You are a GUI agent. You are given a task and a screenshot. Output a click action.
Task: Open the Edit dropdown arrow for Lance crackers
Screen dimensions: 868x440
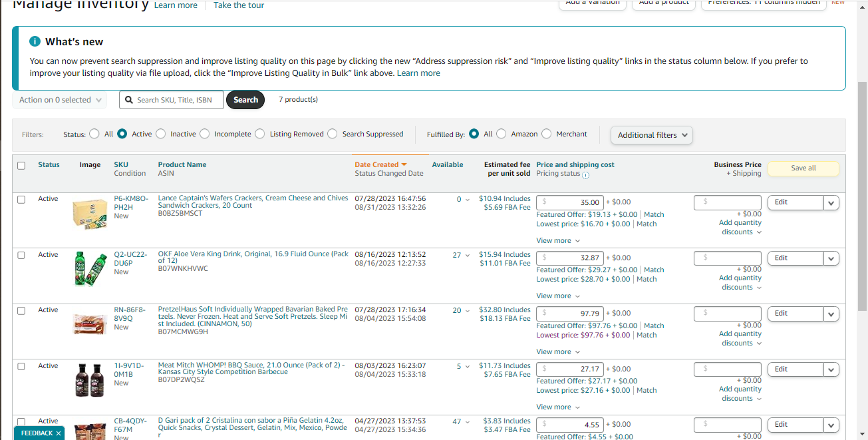[x=831, y=202]
